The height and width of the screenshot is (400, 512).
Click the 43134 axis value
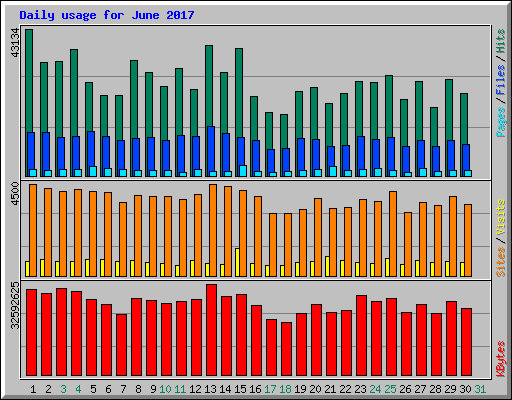15,42
